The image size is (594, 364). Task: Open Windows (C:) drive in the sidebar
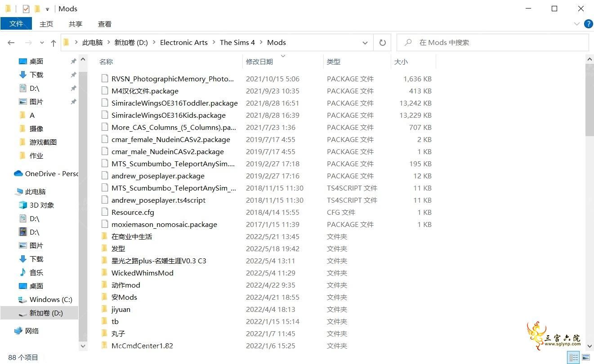click(51, 300)
